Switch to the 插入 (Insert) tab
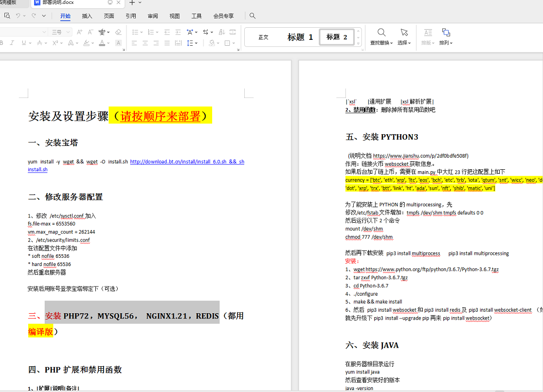This screenshot has width=543, height=392. (x=87, y=16)
